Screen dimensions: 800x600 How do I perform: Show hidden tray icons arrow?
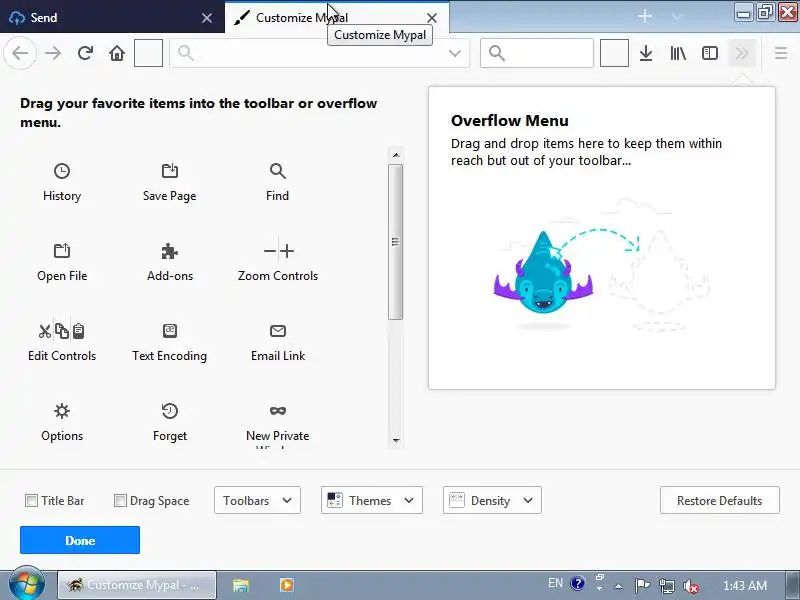click(x=618, y=586)
